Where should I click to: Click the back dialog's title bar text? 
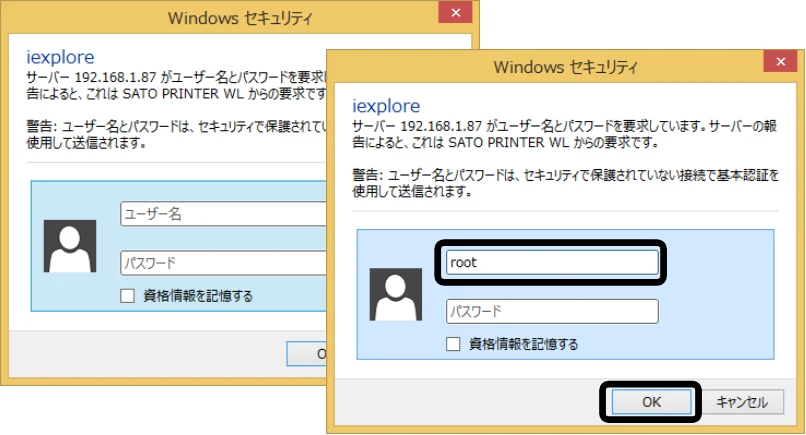pyautogui.click(x=240, y=18)
